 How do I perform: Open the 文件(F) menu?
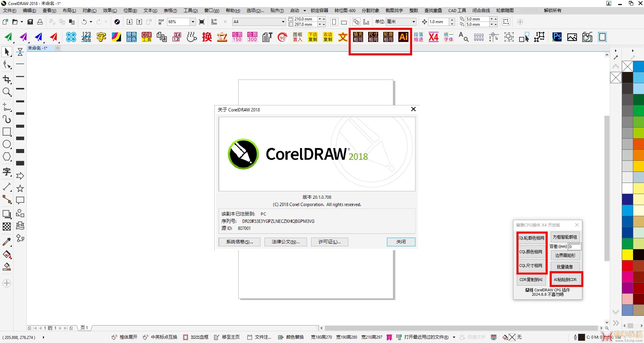[x=10, y=11]
